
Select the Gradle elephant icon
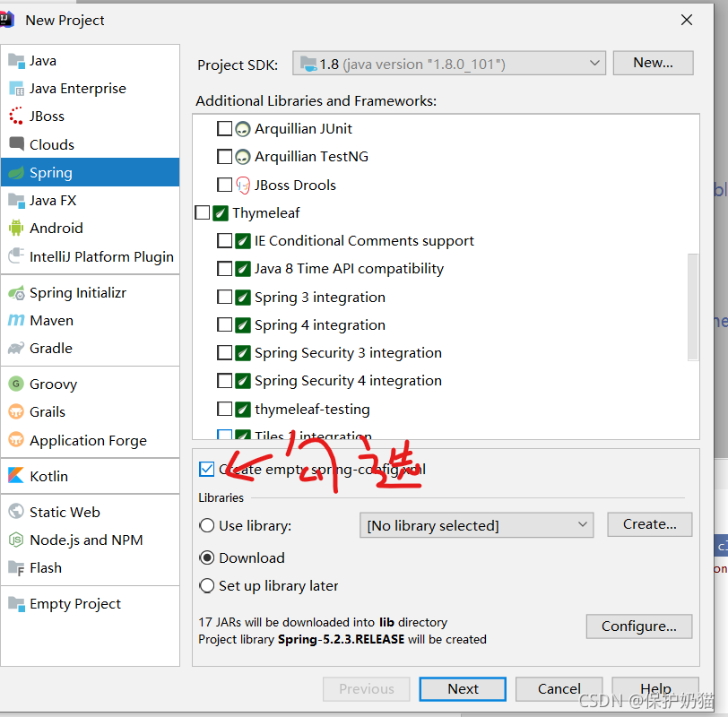(17, 348)
